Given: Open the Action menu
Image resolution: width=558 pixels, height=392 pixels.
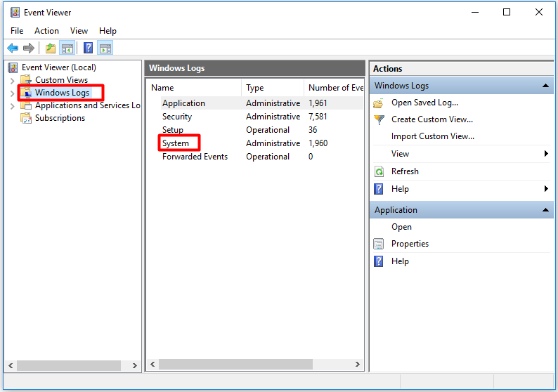Looking at the screenshot, I should 46,31.
